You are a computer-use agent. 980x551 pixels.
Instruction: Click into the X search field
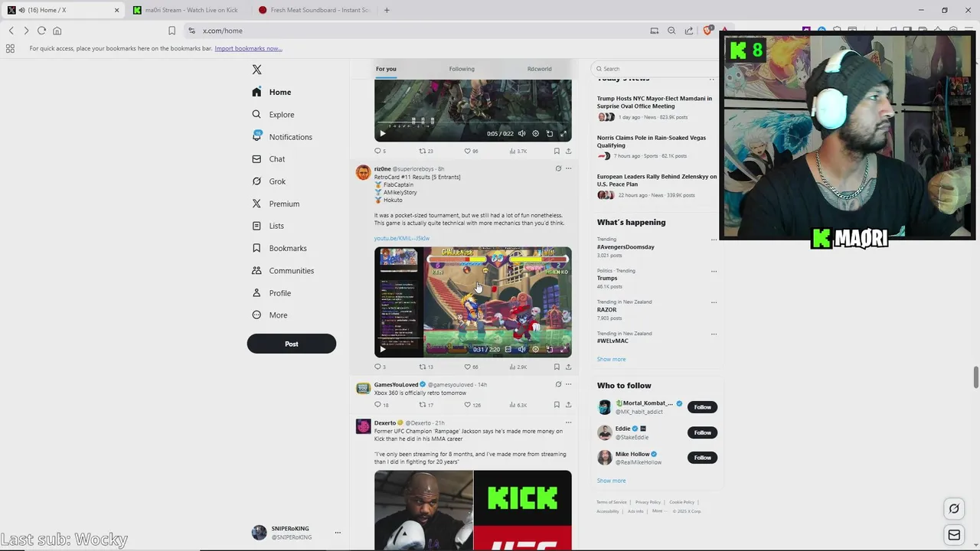[x=655, y=69]
